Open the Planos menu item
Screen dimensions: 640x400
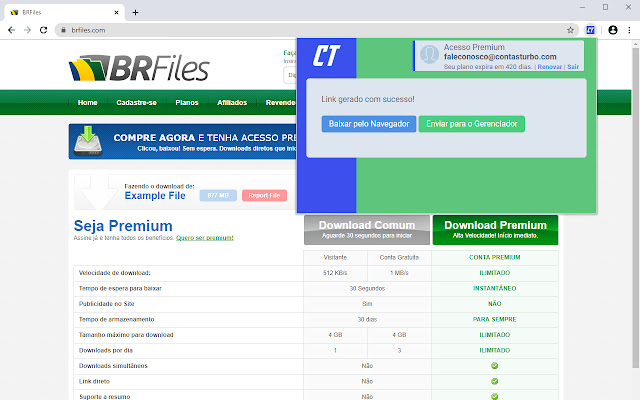[187, 102]
